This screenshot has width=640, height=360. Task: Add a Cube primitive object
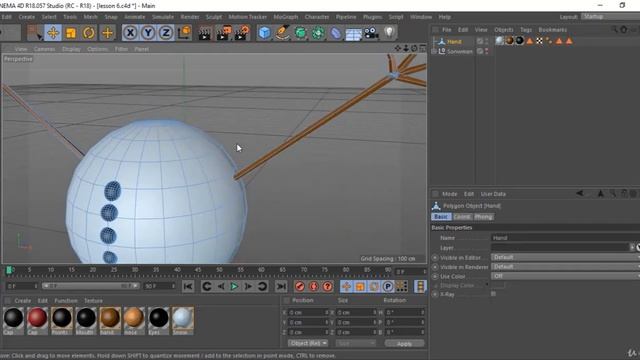pos(264,33)
